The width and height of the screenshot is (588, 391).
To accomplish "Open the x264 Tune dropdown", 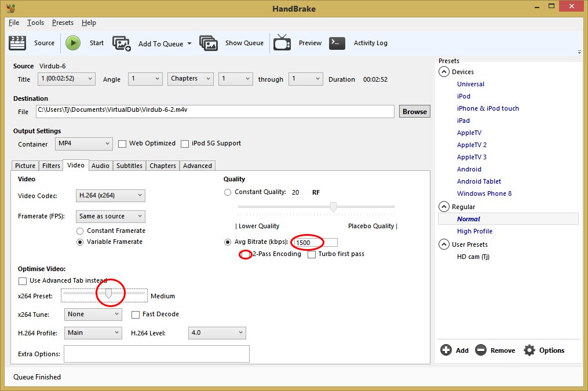I will [93, 315].
